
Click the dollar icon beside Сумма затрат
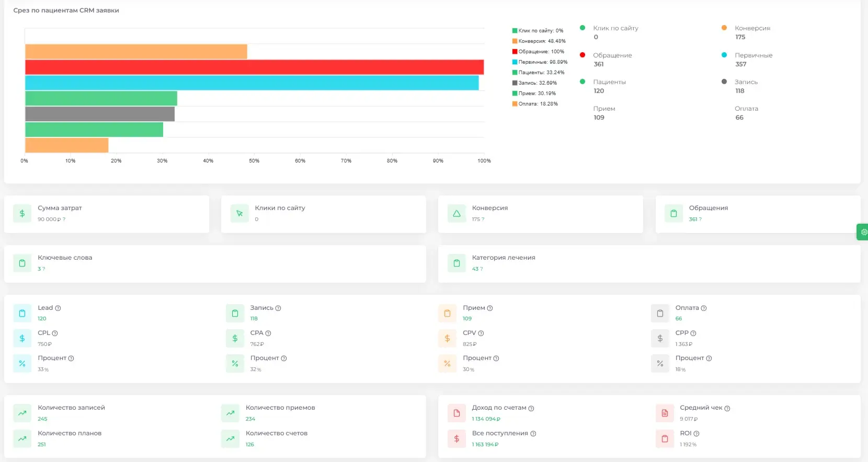click(x=22, y=213)
